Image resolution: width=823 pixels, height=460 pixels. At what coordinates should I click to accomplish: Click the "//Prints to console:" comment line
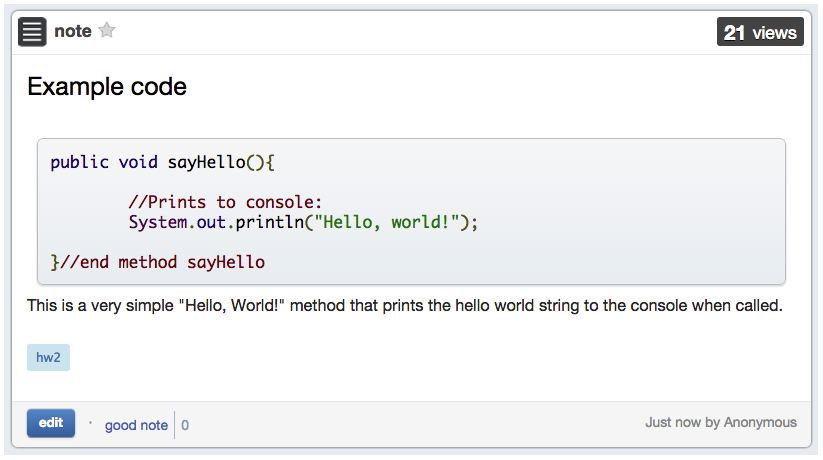[225, 202]
